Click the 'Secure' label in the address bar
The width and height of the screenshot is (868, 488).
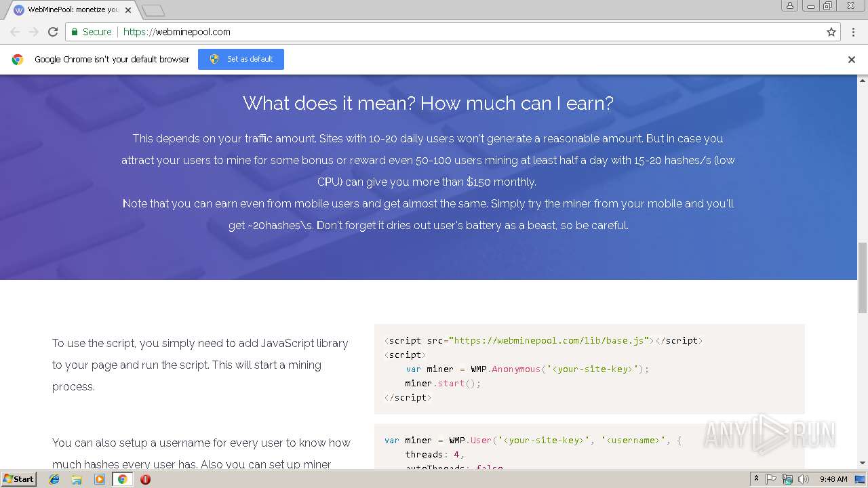[97, 32]
